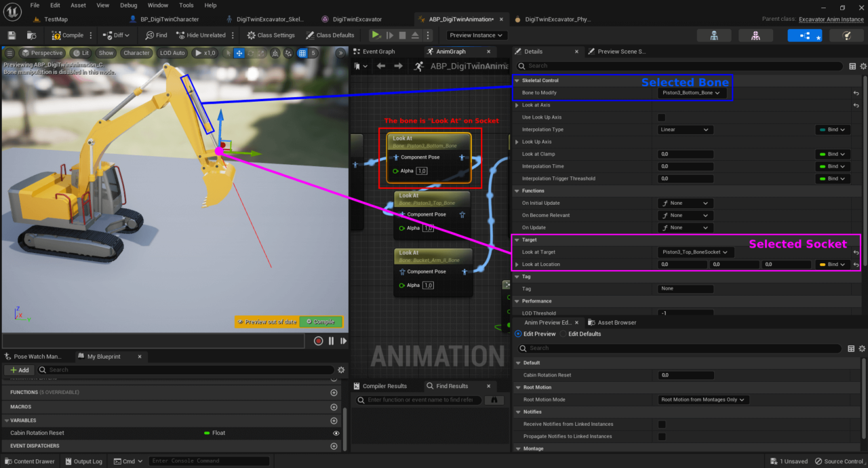The height and width of the screenshot is (468, 868).
Task: Enable Propagate Notifies to Linked Instances
Action: 661,436
